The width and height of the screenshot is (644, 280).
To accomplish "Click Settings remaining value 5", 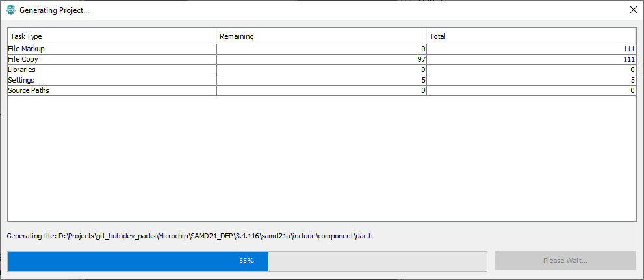I will click(x=424, y=80).
